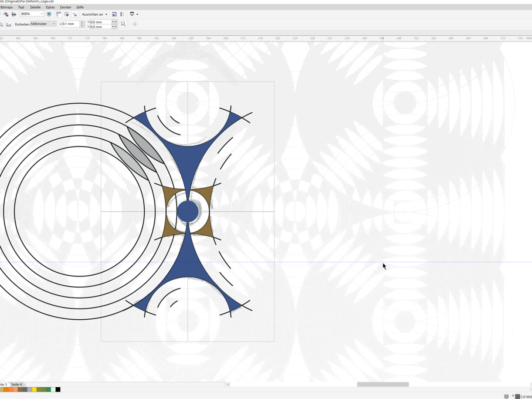Click the Import icon in toolbar
Screen dimensions: 532x399
pyautogui.click(x=6, y=14)
